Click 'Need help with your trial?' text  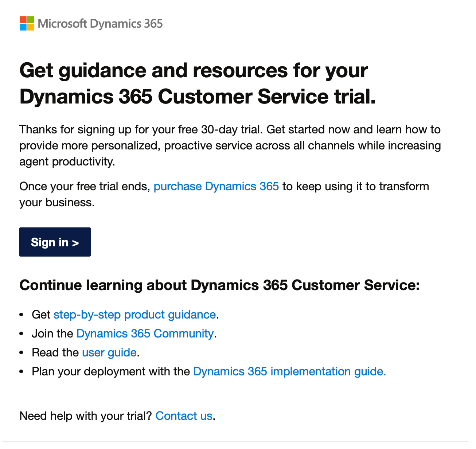coord(85,416)
